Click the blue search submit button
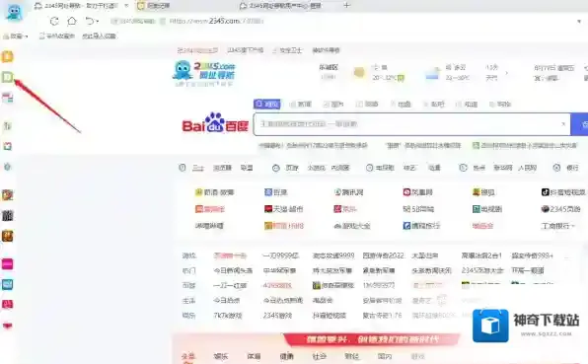Screen dimensions: 588x364 coord(579,124)
